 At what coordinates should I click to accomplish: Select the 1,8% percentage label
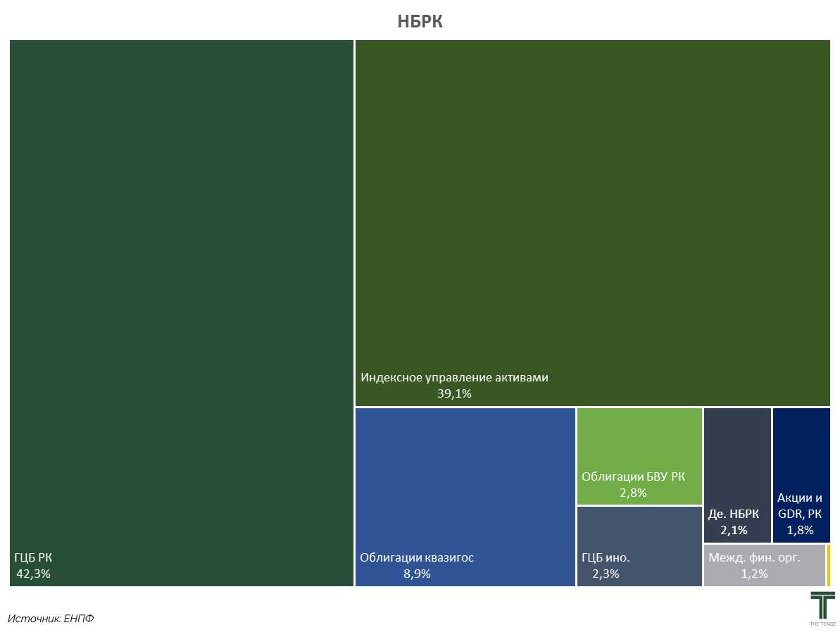[x=800, y=530]
